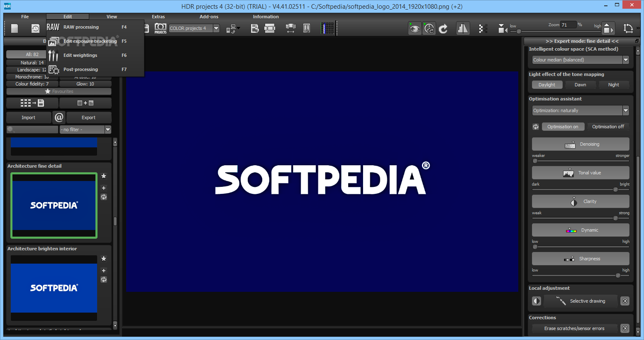Turn Optimisation on
The height and width of the screenshot is (340, 644).
(563, 127)
